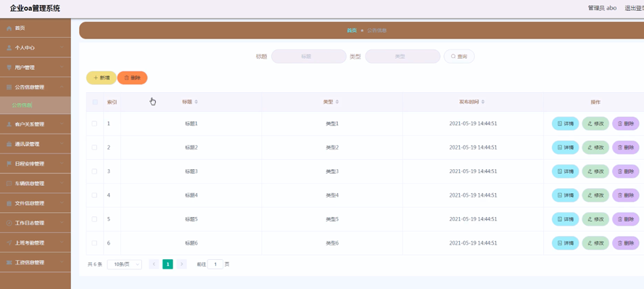Click the flag icon next to 日程安排管理
644x289 pixels.
pos(9,163)
